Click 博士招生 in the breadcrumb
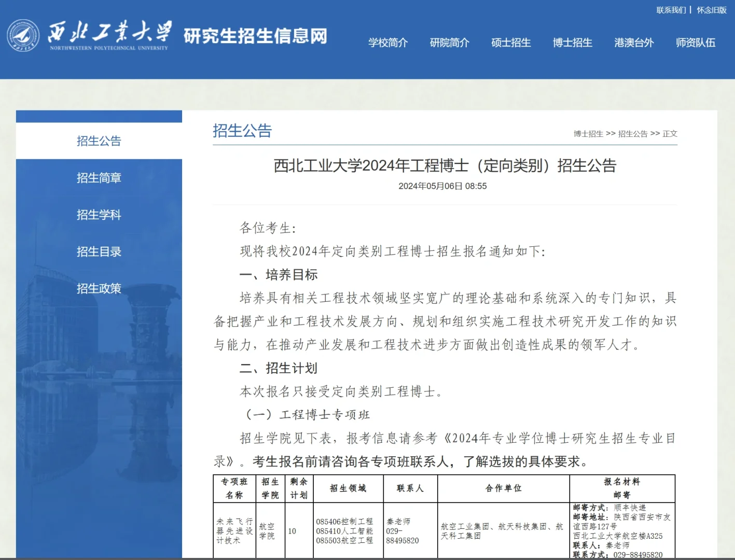 (x=588, y=134)
